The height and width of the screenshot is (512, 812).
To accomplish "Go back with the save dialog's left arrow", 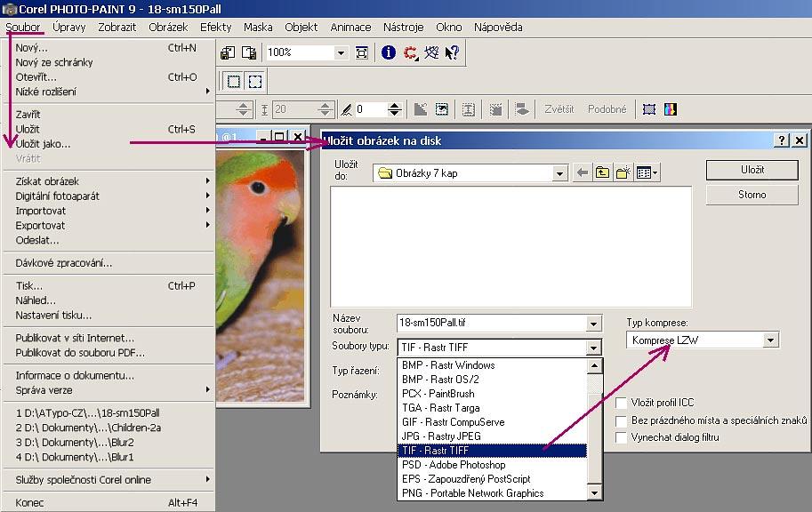I will point(583,173).
